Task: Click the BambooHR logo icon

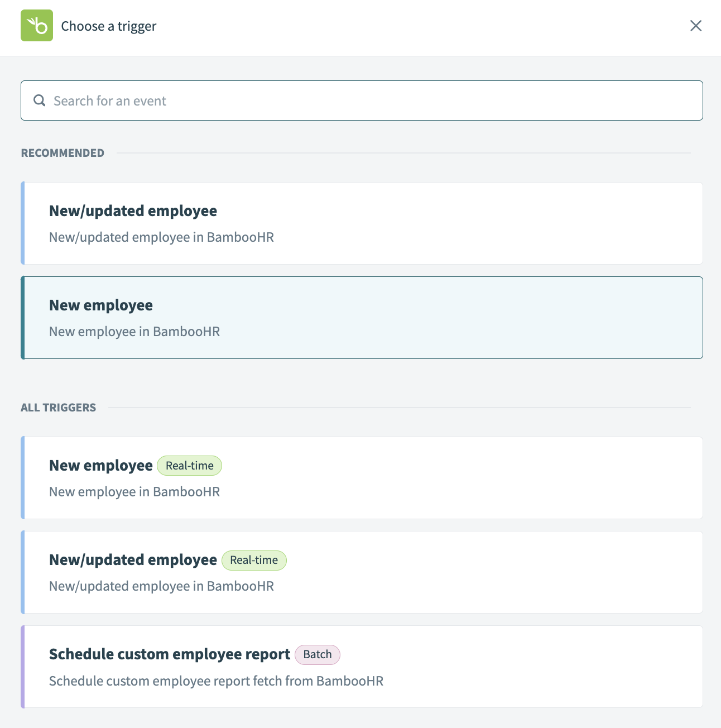Action: pos(37,26)
